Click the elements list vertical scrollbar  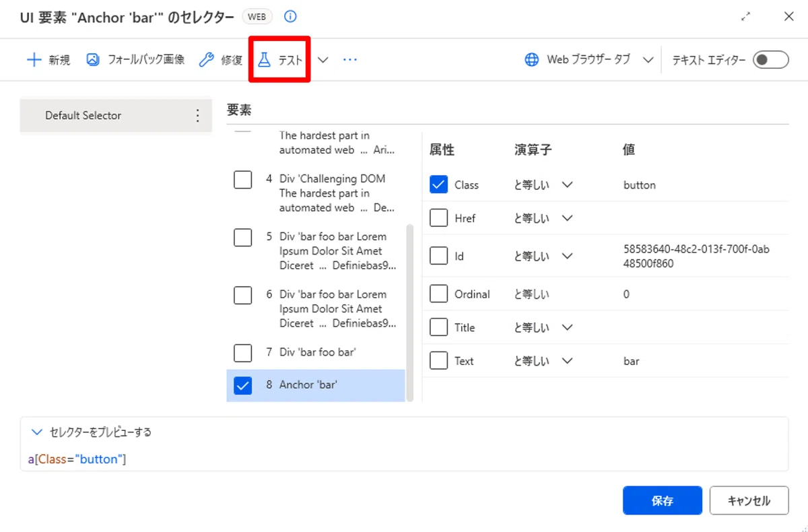409,313
